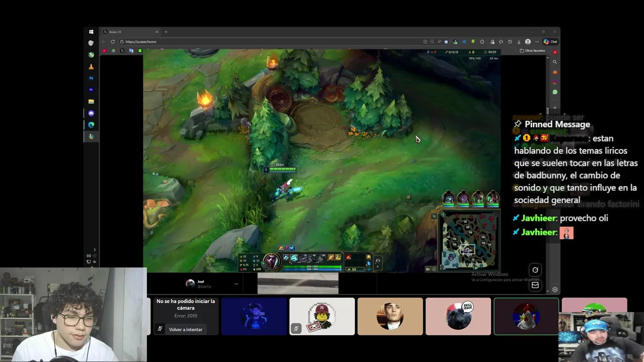Image resolution: width=644 pixels, height=362 pixels.
Task: Open Copilot Chat in Edge
Action: 550,42
